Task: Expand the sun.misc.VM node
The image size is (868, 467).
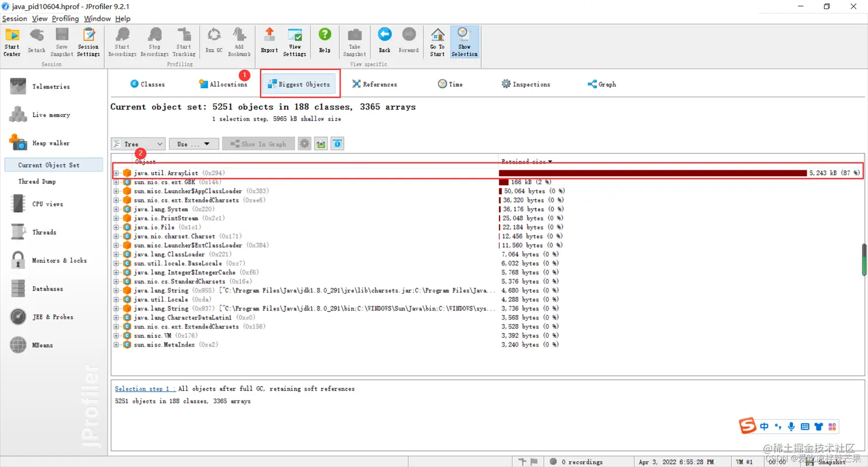Action: coord(117,336)
